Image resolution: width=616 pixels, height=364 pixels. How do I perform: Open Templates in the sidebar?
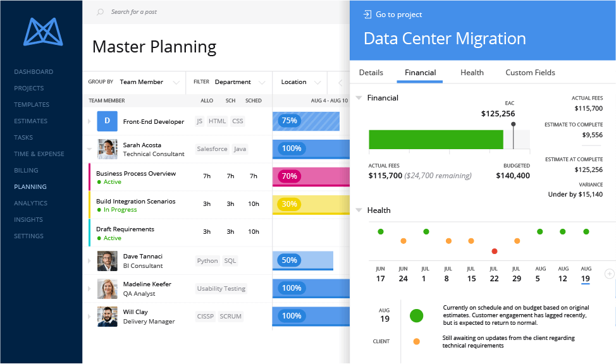click(32, 105)
